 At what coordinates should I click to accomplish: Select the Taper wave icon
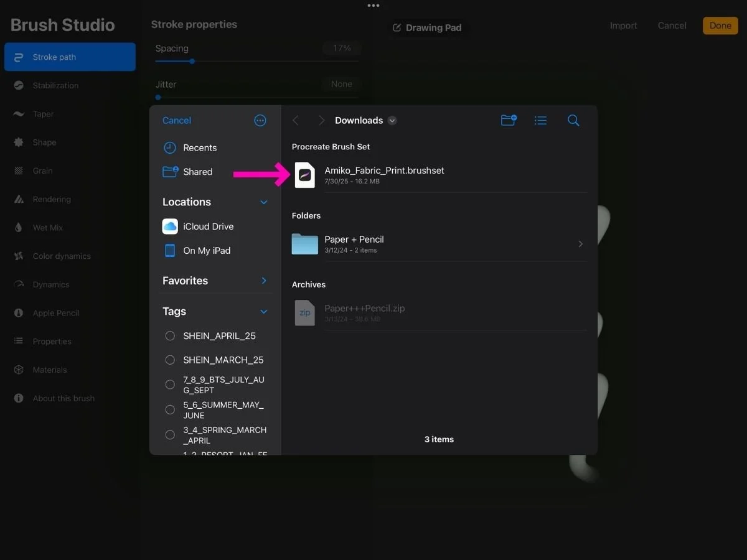coord(19,114)
